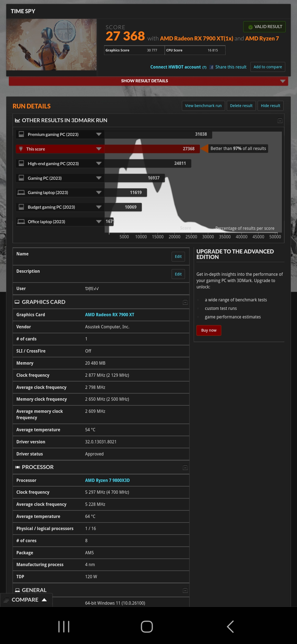The image size is (297, 644).
Task: Click the High-end gaming PC desktop icon
Action: click(x=21, y=163)
